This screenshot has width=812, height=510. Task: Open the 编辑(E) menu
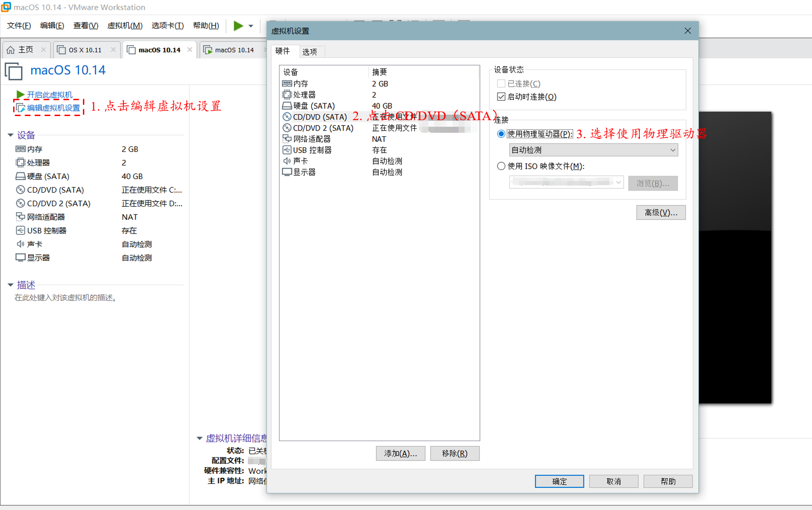[x=52, y=26]
